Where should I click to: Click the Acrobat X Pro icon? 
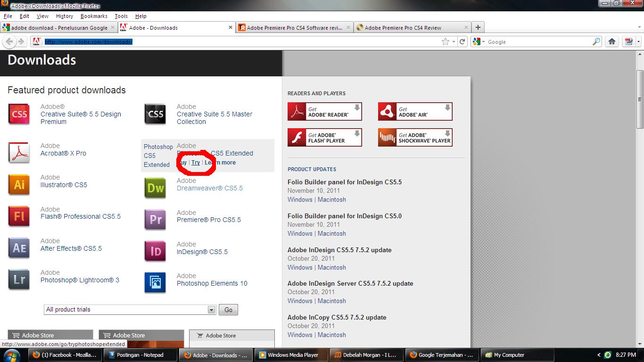(x=19, y=153)
